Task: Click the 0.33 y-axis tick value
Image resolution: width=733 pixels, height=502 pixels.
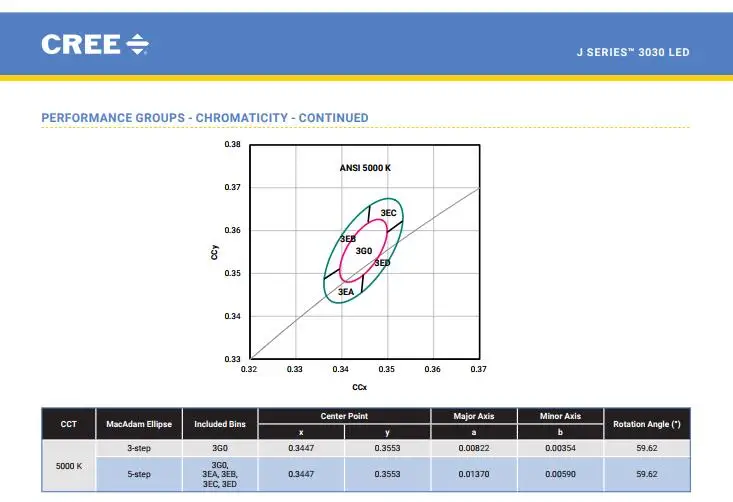Action: (x=232, y=359)
